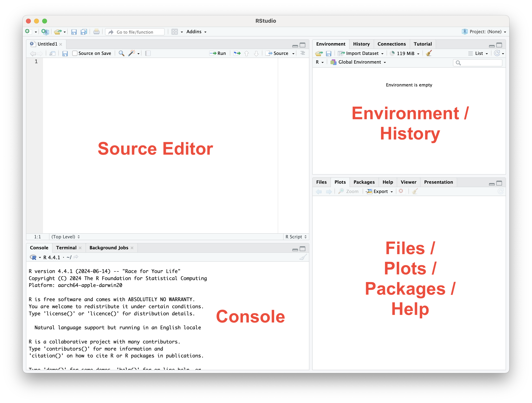Open 119 MiB memory usage dropdown

click(x=405, y=53)
